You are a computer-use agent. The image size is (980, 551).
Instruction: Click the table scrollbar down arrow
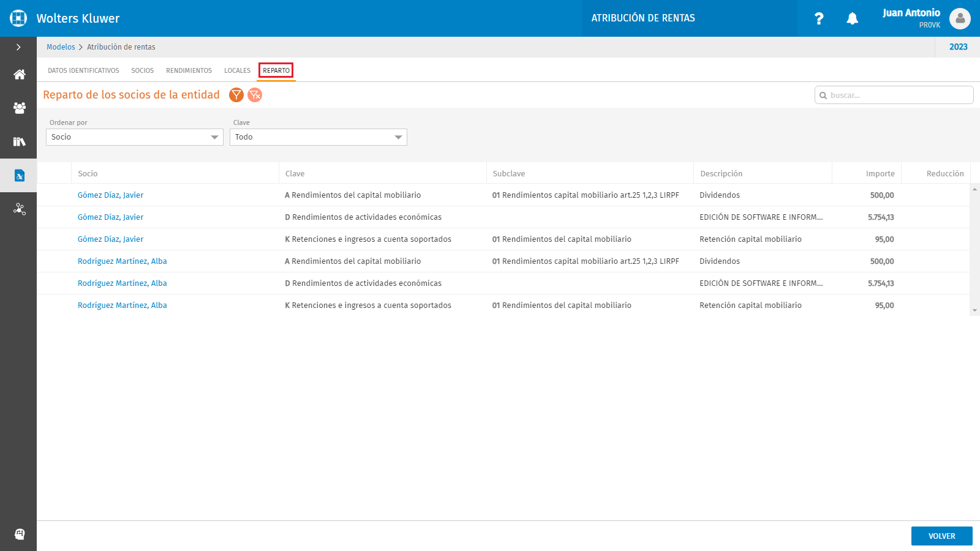974,310
